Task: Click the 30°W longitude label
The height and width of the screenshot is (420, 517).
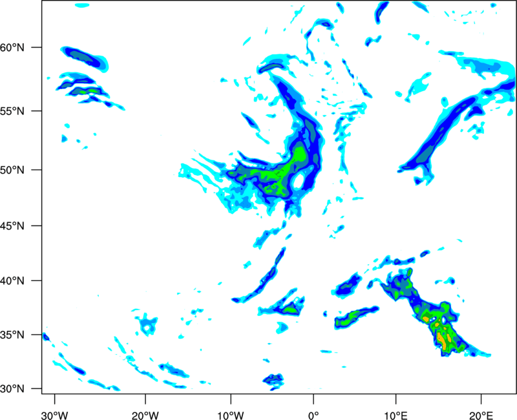Action: click(x=54, y=415)
